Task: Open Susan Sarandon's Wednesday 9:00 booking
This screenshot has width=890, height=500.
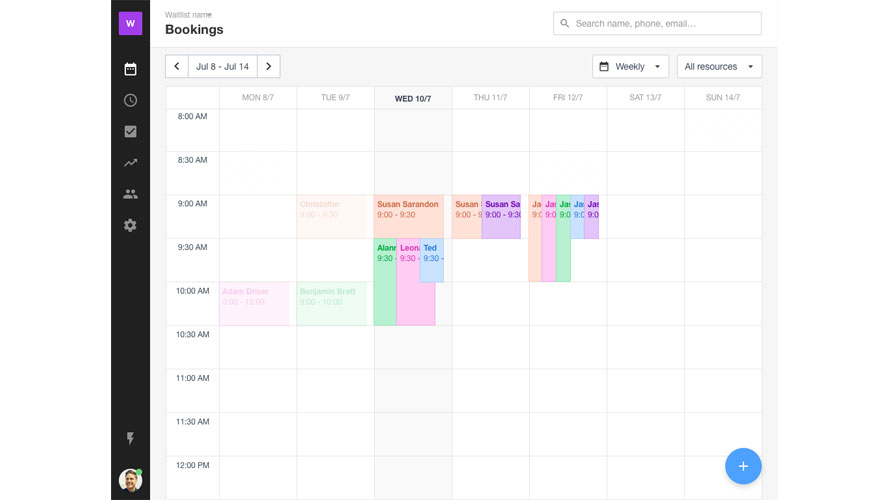Action: click(408, 216)
